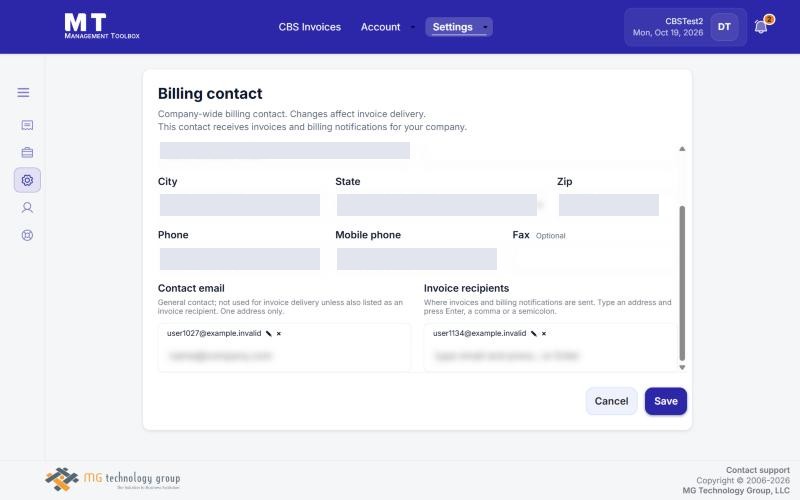Click the Mobile phone input field
This screenshot has height=500, width=800.
point(417,259)
